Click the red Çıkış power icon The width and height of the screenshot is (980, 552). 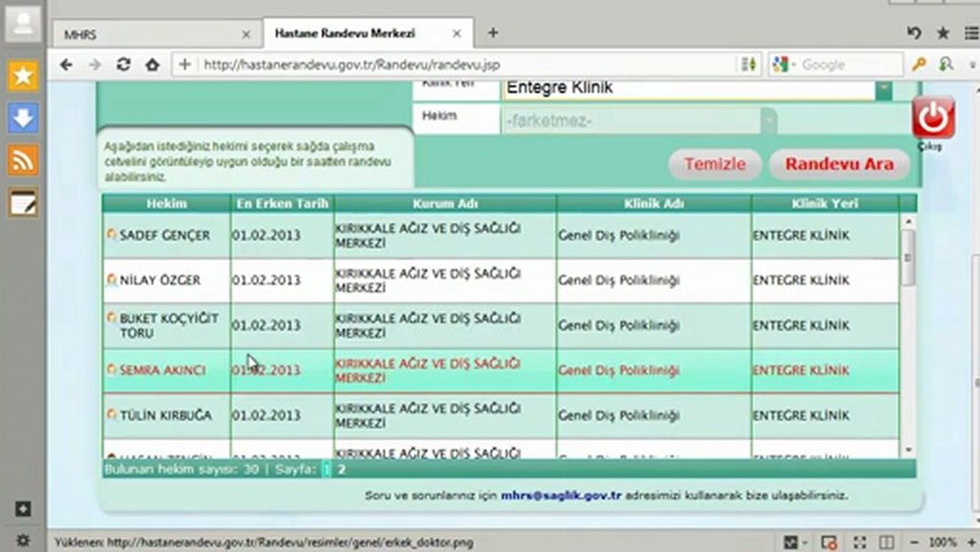(x=932, y=118)
